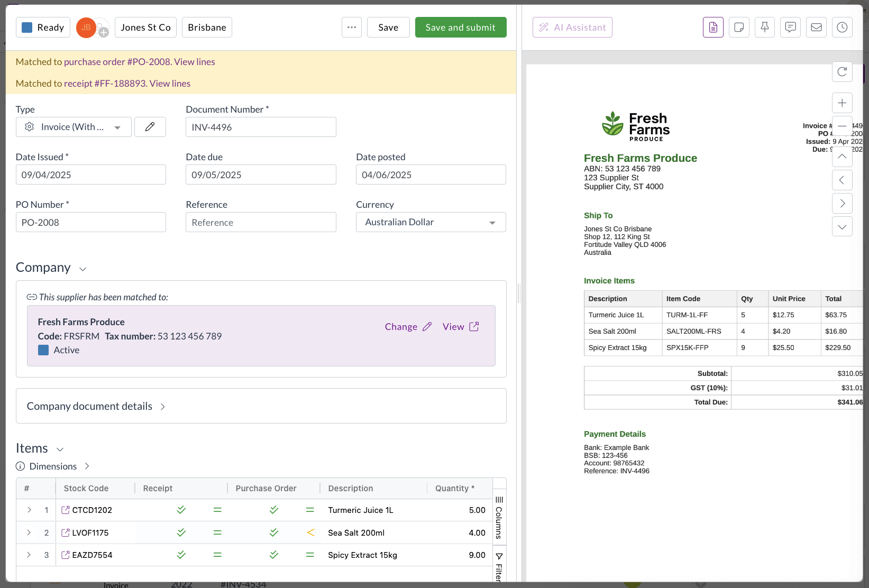This screenshot has width=869, height=588.
Task: Open receipt #FF-188893 link
Action: 105,84
